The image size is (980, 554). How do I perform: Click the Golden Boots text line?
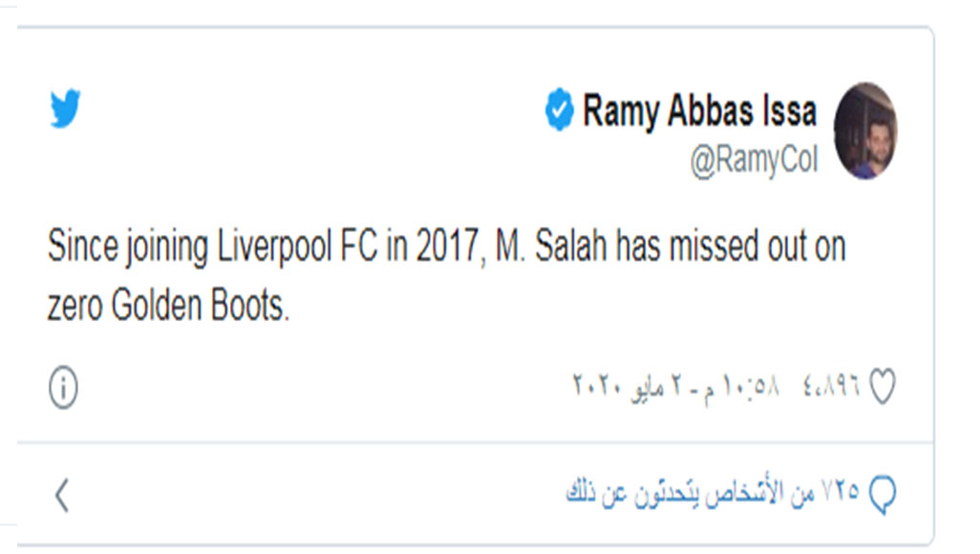tap(169, 307)
